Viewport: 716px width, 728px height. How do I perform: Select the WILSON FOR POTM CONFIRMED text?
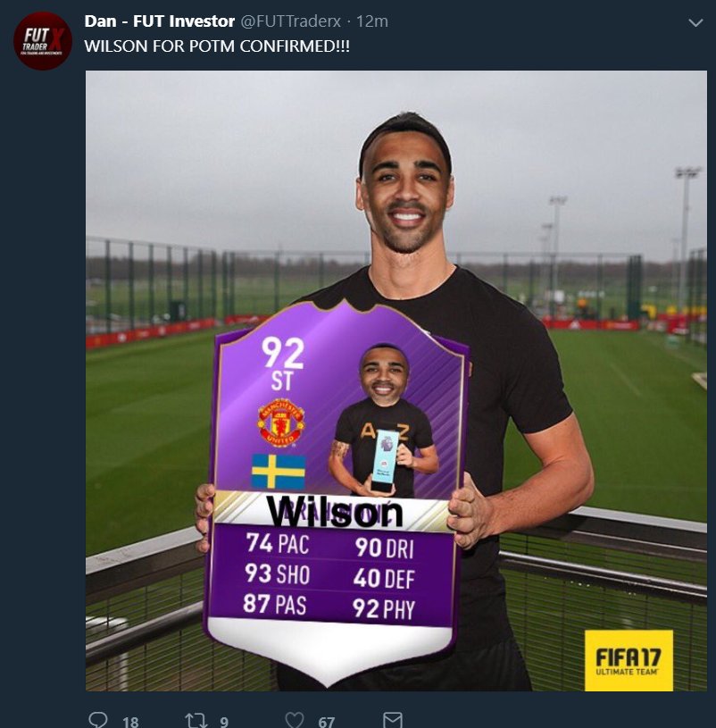217,46
